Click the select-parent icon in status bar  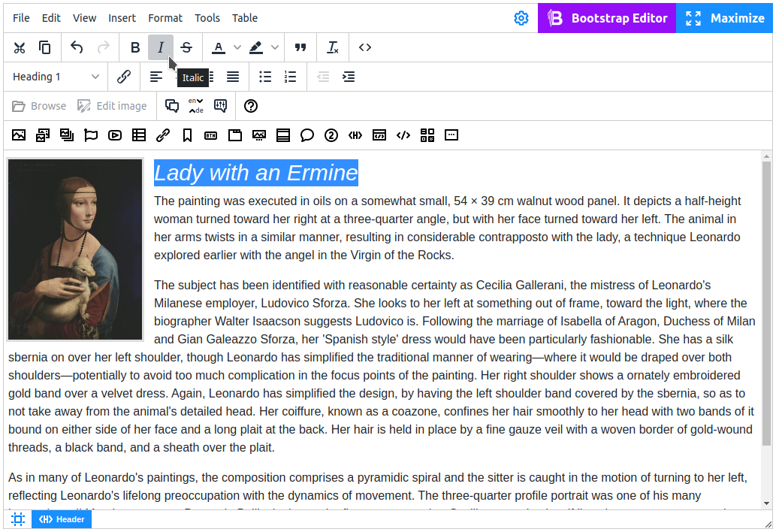tap(18, 519)
